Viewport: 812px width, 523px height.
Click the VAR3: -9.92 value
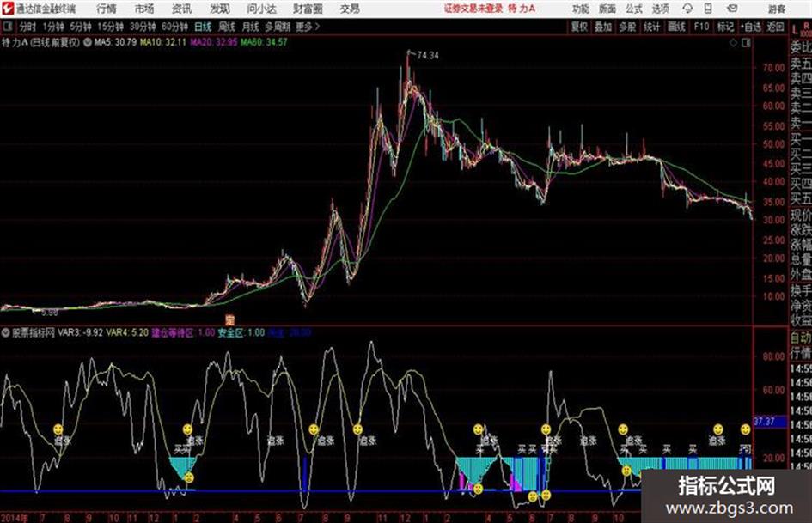[x=80, y=332]
